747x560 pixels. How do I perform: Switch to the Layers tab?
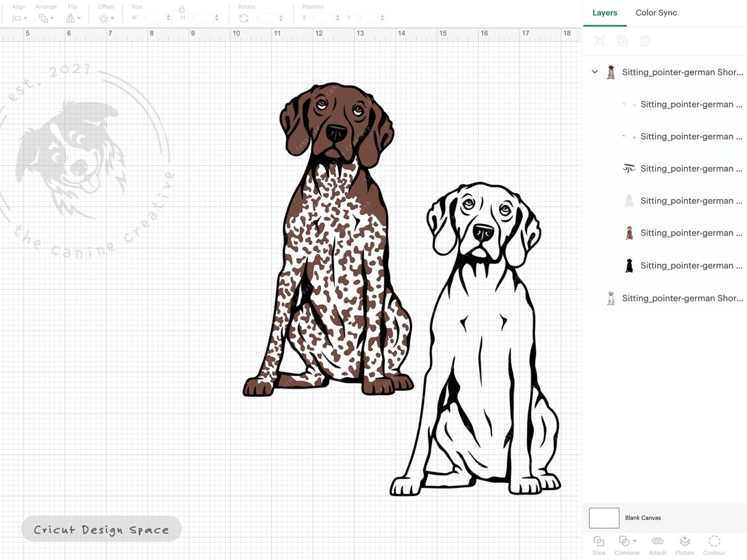point(604,12)
